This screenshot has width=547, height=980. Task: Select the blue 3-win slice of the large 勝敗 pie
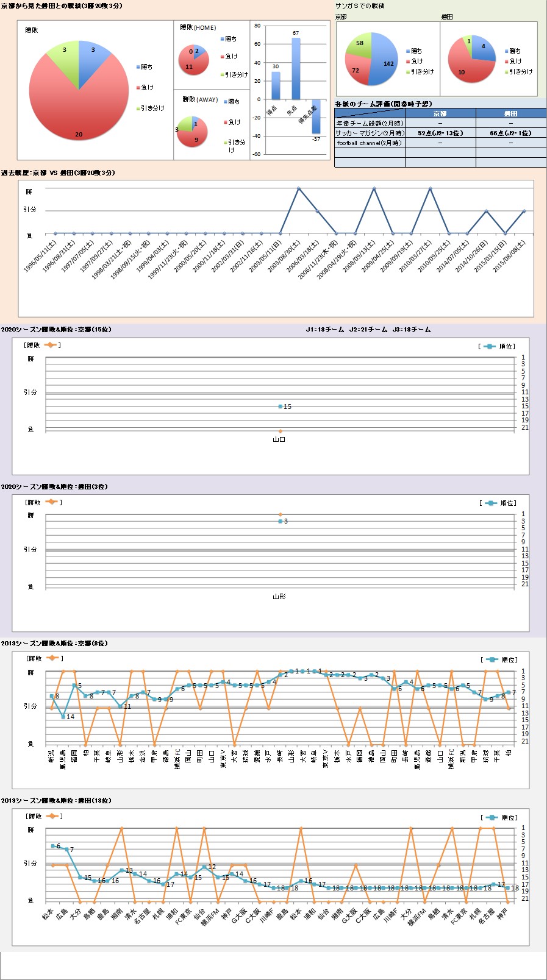pos(91,58)
